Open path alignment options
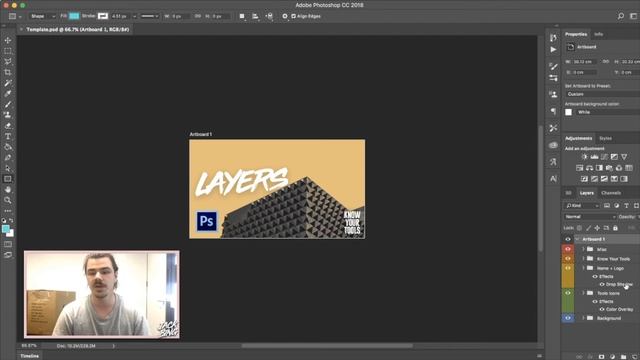The image size is (640, 360). 256,16
